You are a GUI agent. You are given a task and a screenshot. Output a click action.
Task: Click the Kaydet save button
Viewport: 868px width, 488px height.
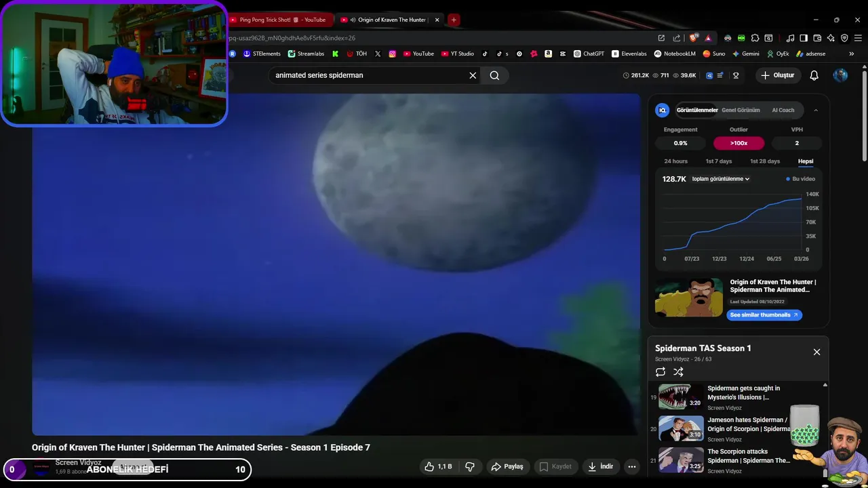556,466
